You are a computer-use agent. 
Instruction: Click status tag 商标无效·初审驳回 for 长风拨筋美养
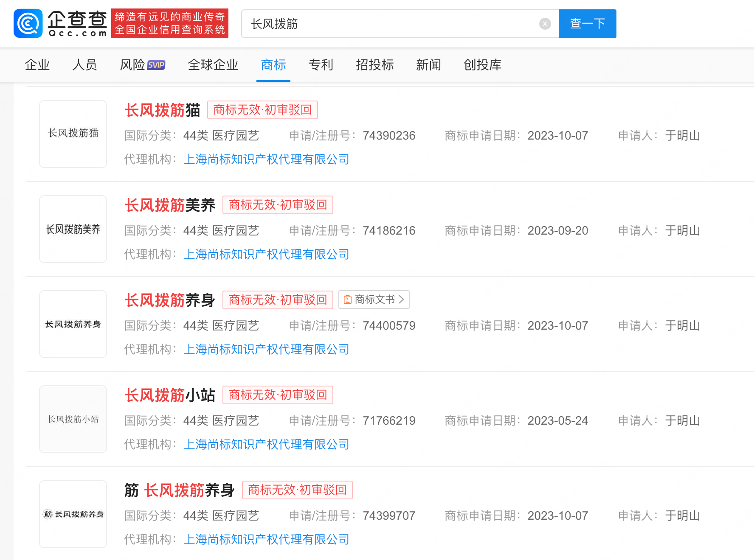(278, 205)
